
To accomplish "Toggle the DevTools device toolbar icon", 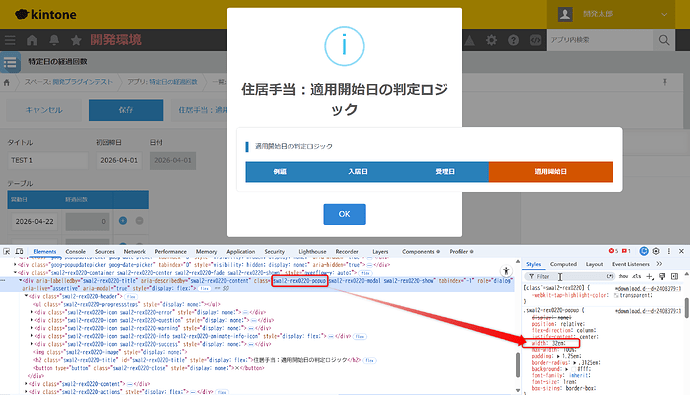I will click(x=20, y=251).
